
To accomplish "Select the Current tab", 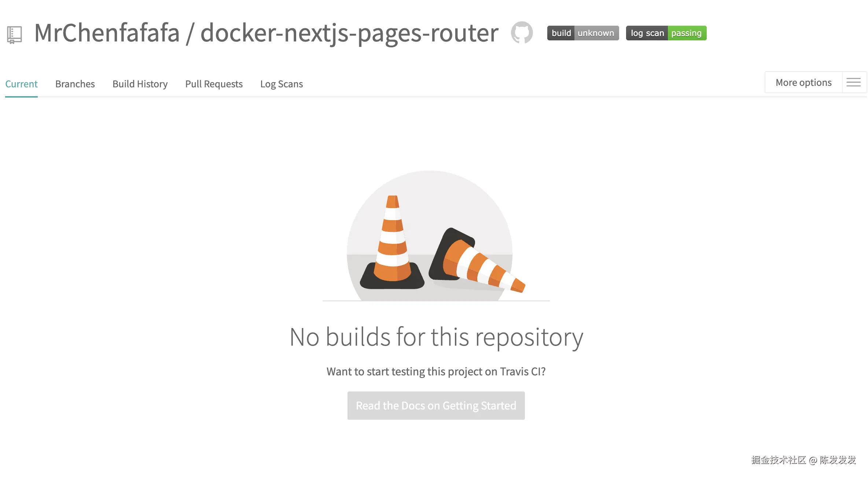I will (21, 84).
